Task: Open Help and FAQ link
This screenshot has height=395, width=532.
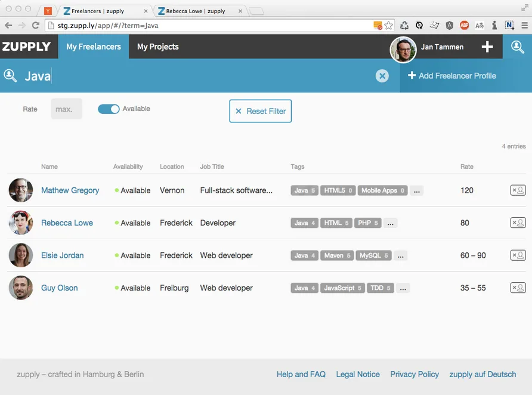Action: (x=301, y=374)
